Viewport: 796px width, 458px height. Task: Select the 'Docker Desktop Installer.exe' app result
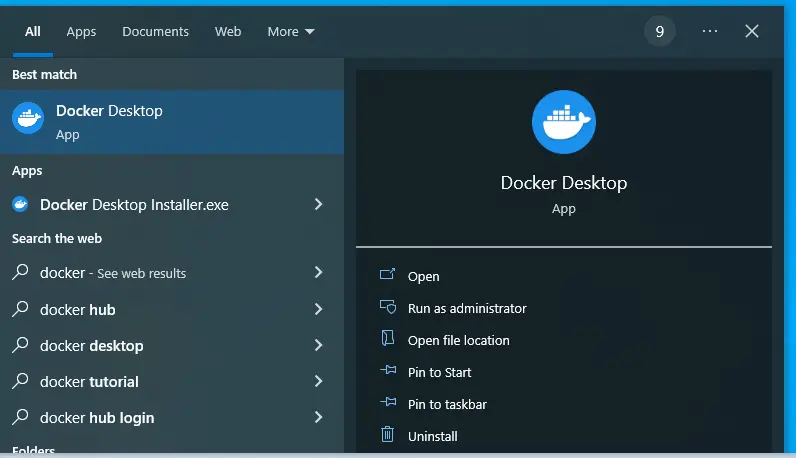point(172,204)
